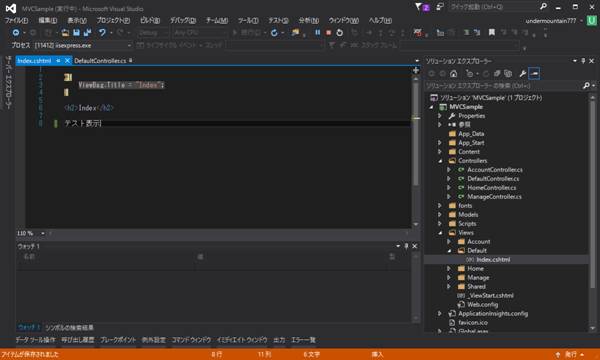
Task: Open the ヘルプ(H) menu
Action: click(380, 20)
